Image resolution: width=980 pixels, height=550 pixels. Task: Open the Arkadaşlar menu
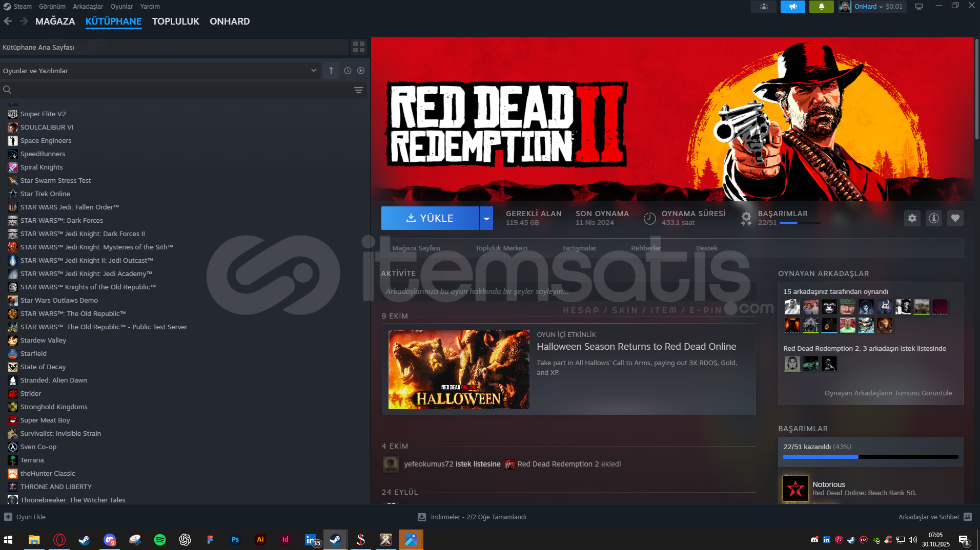[88, 7]
